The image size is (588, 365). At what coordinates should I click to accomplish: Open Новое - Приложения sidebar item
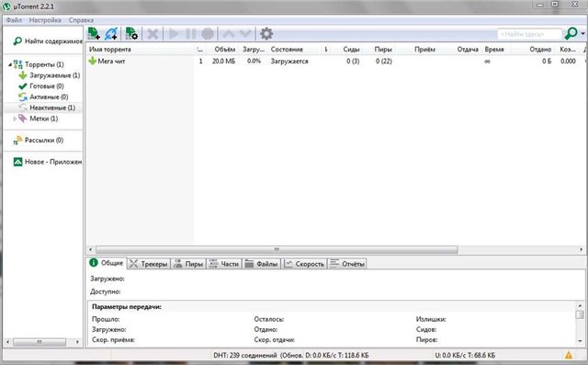pyautogui.click(x=48, y=162)
